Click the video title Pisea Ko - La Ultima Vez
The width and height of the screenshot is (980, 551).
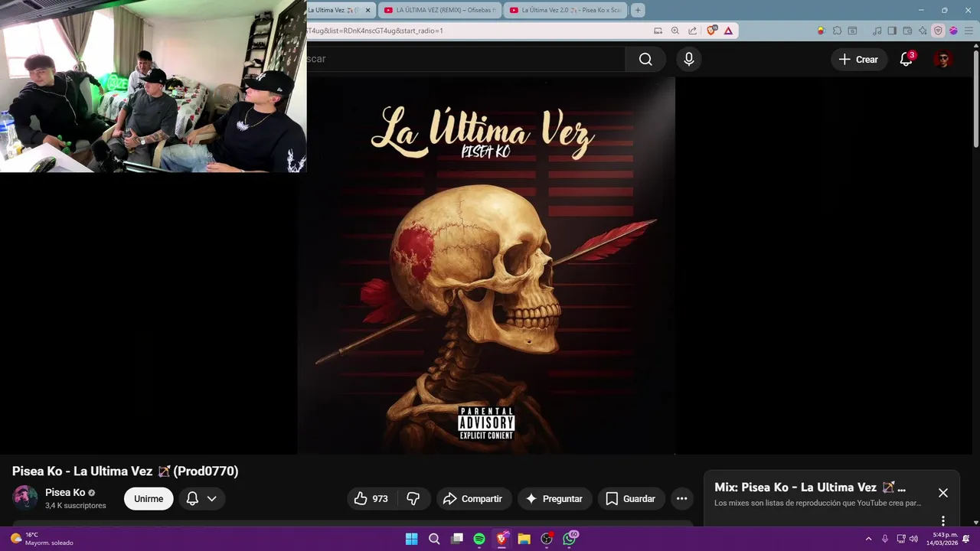point(125,471)
